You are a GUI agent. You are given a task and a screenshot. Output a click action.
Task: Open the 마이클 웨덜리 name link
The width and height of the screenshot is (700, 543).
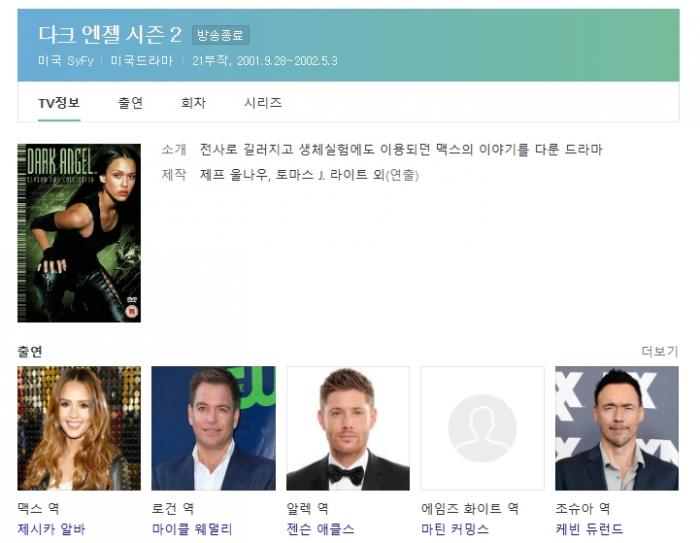[x=192, y=529]
